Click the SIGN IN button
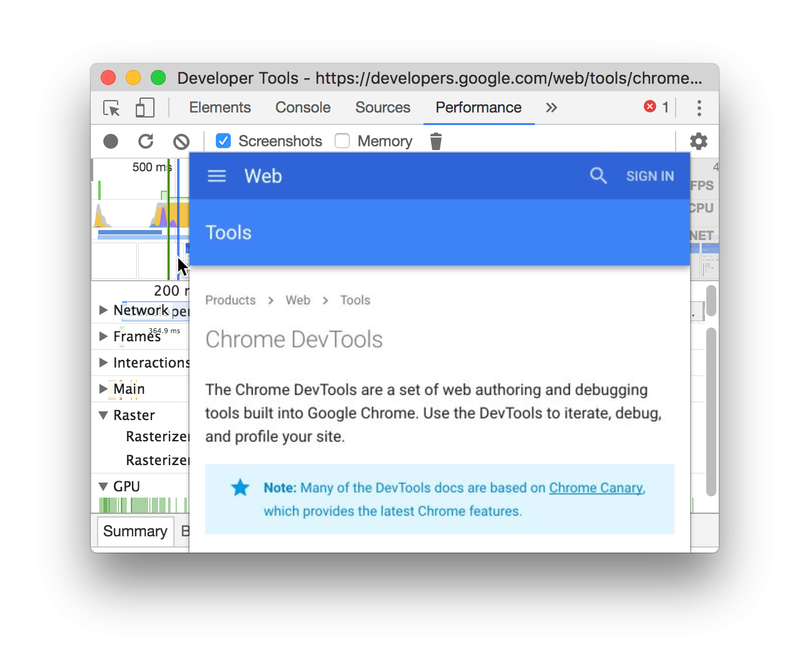Image resolution: width=812 pixels, height=667 pixels. (650, 176)
